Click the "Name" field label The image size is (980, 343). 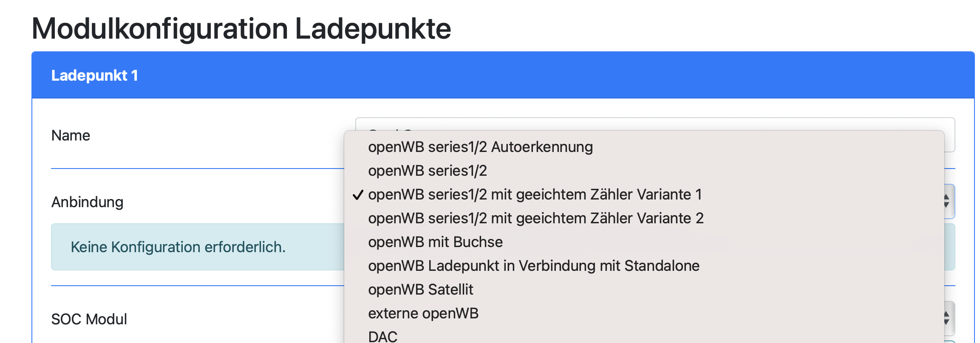click(71, 135)
